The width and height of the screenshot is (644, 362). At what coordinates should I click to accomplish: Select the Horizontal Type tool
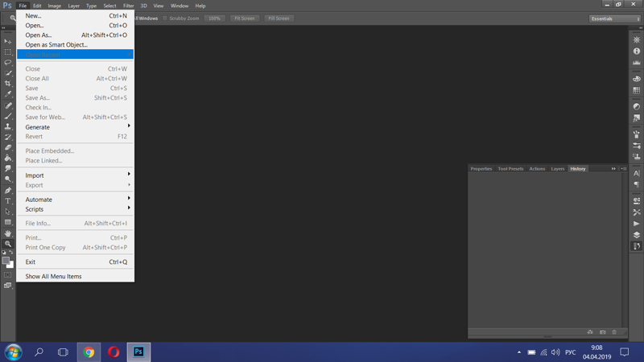click(8, 201)
